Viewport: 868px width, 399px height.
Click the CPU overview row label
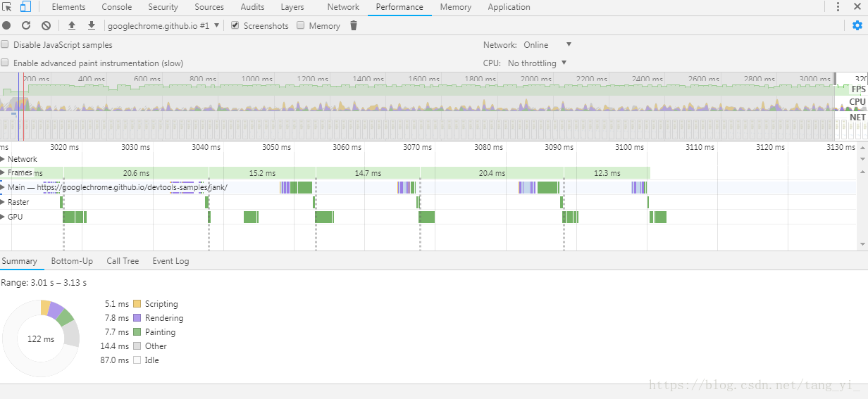pyautogui.click(x=857, y=102)
